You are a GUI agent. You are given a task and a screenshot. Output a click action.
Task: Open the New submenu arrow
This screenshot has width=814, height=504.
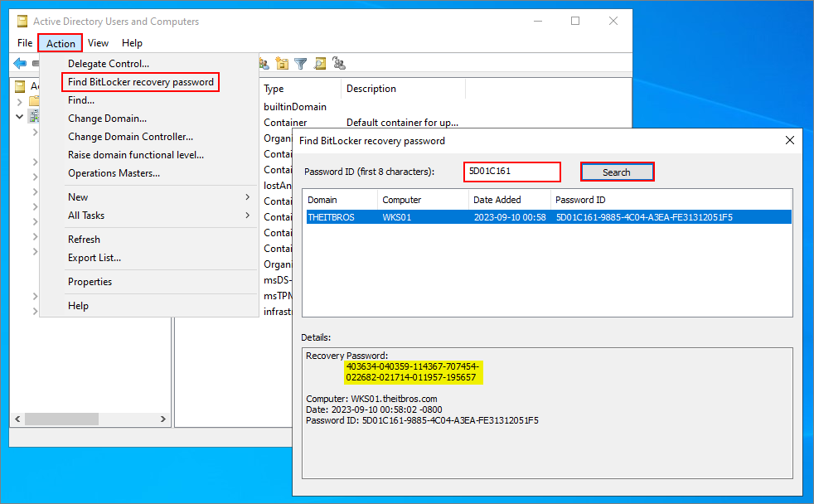[x=248, y=196]
